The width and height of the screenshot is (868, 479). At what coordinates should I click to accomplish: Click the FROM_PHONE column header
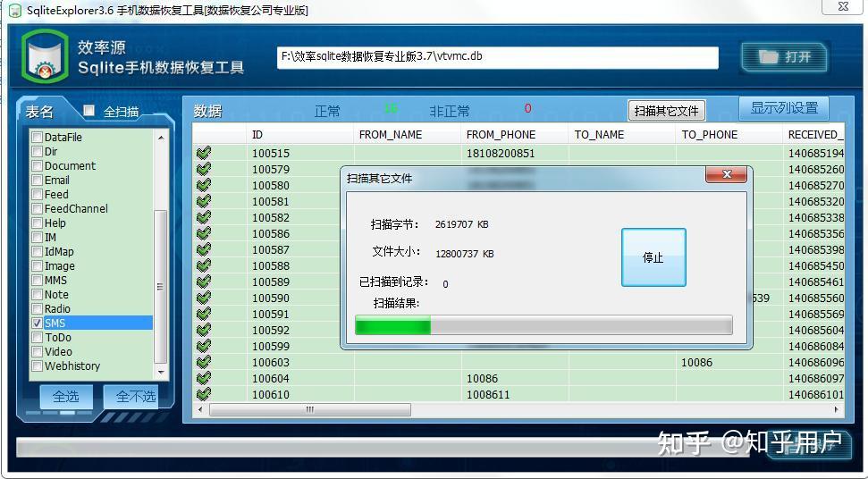tap(514, 134)
